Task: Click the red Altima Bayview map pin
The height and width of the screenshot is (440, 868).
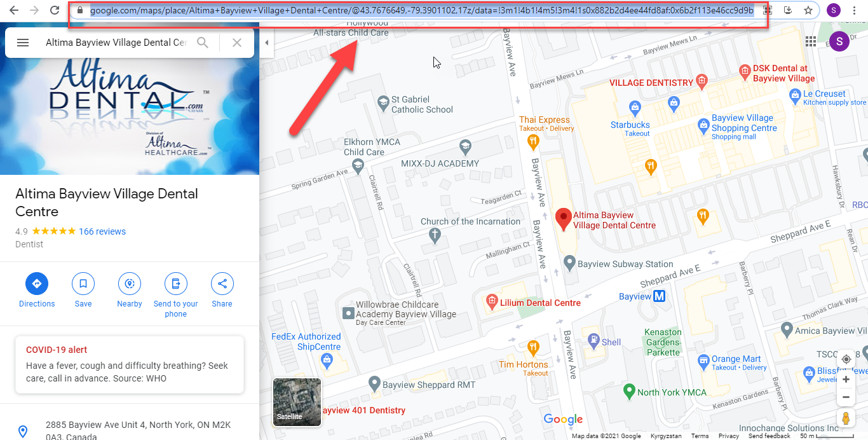Action: (x=563, y=218)
